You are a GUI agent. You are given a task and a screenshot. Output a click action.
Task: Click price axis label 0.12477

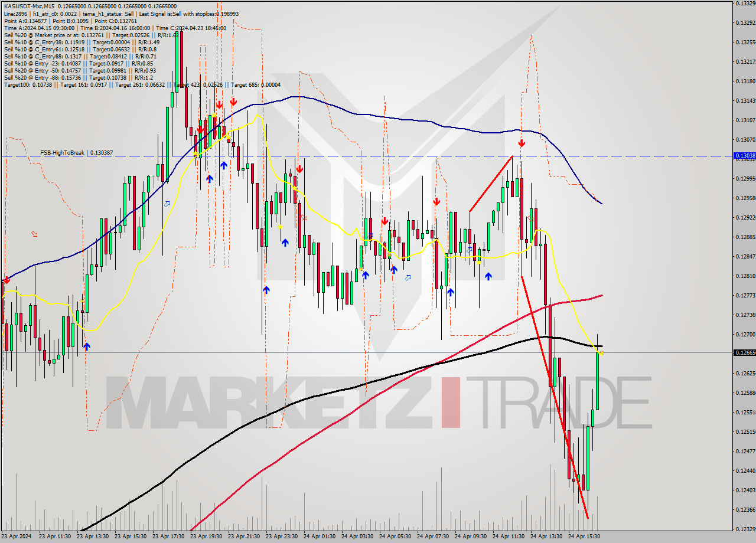coord(745,451)
